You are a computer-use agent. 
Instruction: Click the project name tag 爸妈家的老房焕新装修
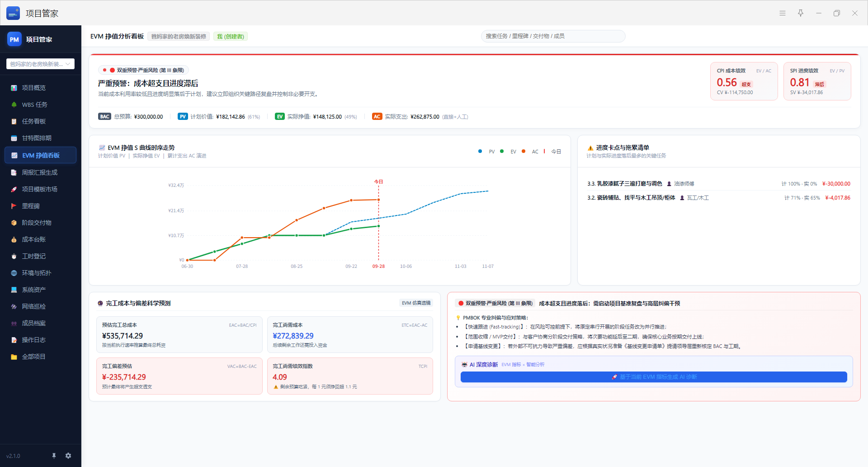click(179, 37)
